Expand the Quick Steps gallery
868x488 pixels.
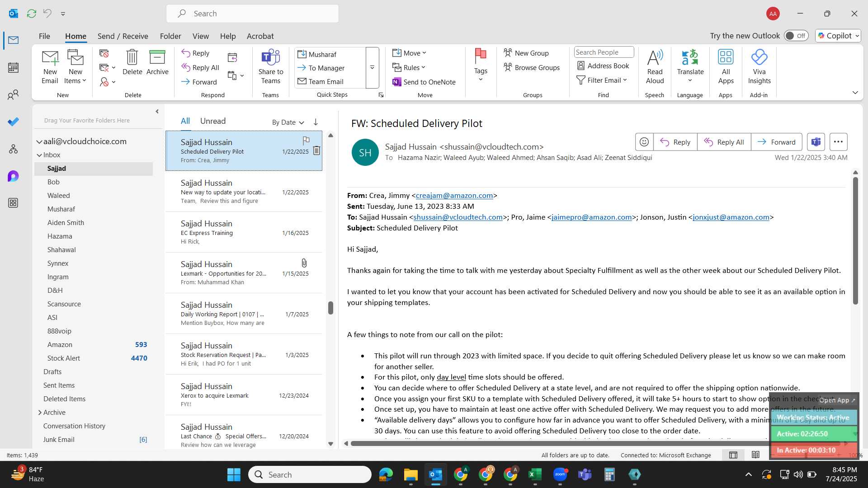pos(372,67)
